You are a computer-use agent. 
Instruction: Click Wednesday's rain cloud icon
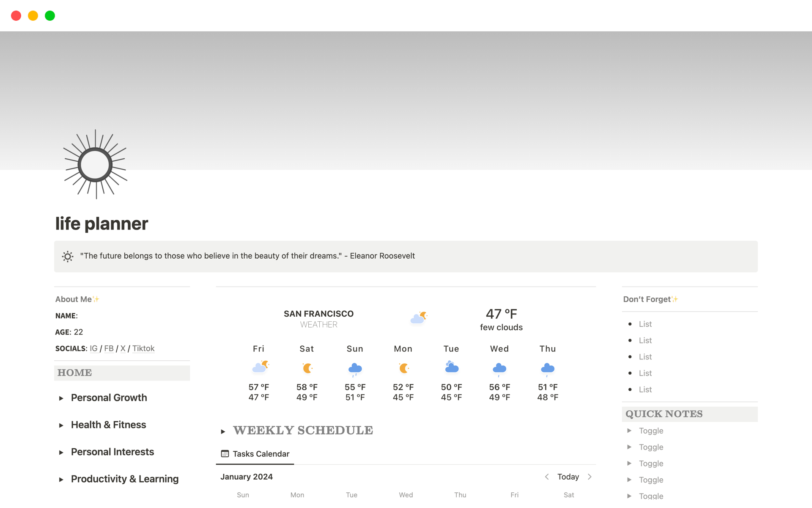click(499, 369)
